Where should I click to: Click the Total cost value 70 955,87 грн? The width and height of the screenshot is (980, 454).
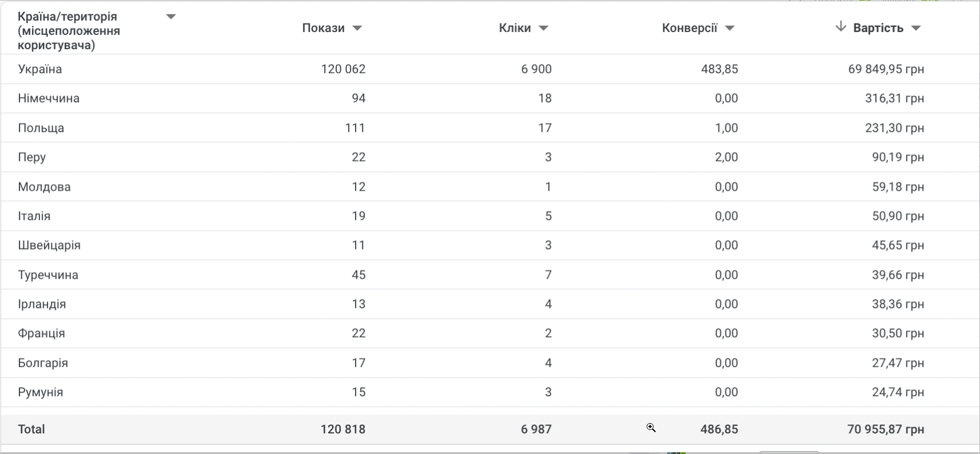coord(885,429)
